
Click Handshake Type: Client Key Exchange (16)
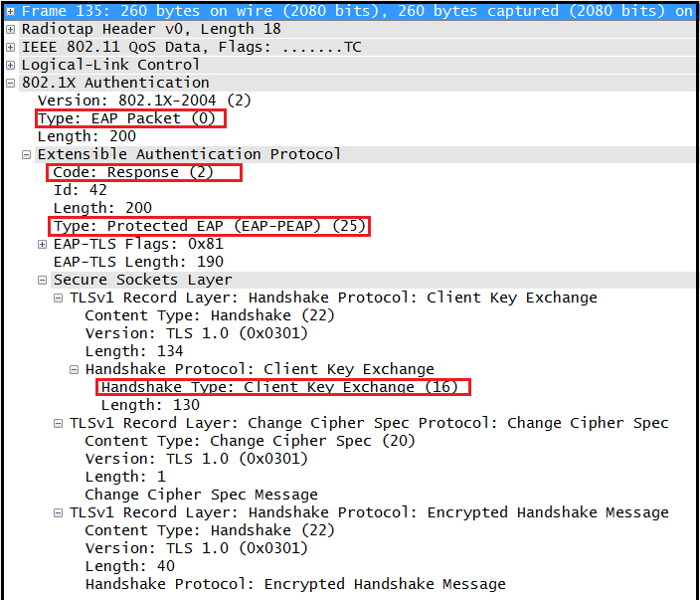pyautogui.click(x=282, y=387)
